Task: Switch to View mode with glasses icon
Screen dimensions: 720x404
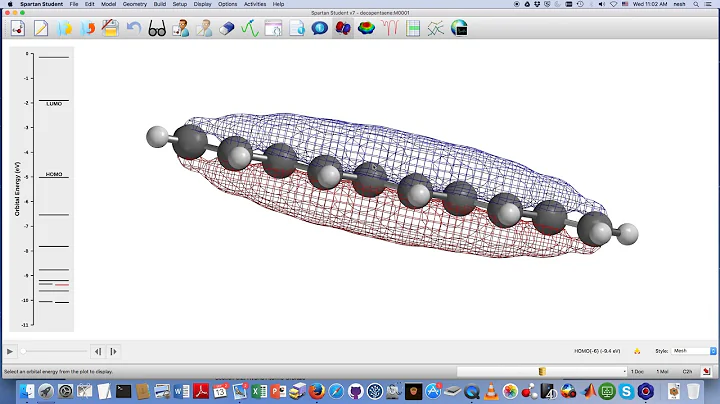Action: point(157,29)
